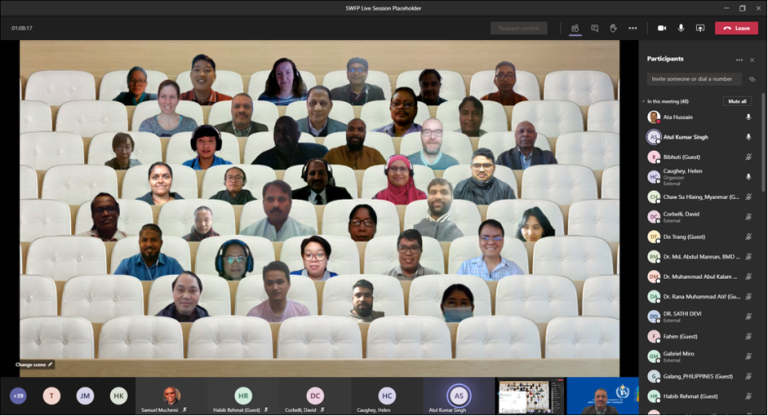The width and height of the screenshot is (768, 416).
Task: Toggle the microphone in the meeting toolbar
Action: pyautogui.click(x=681, y=28)
